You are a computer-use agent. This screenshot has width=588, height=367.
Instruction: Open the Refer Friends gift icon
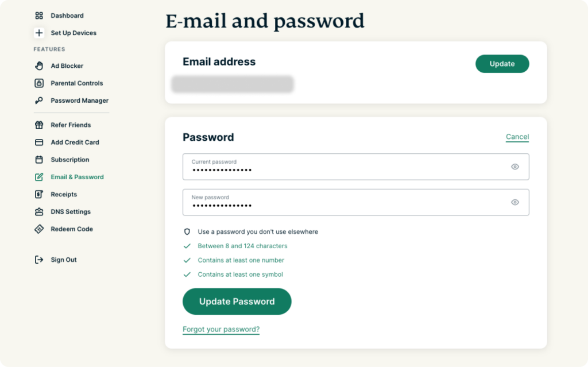[38, 125]
